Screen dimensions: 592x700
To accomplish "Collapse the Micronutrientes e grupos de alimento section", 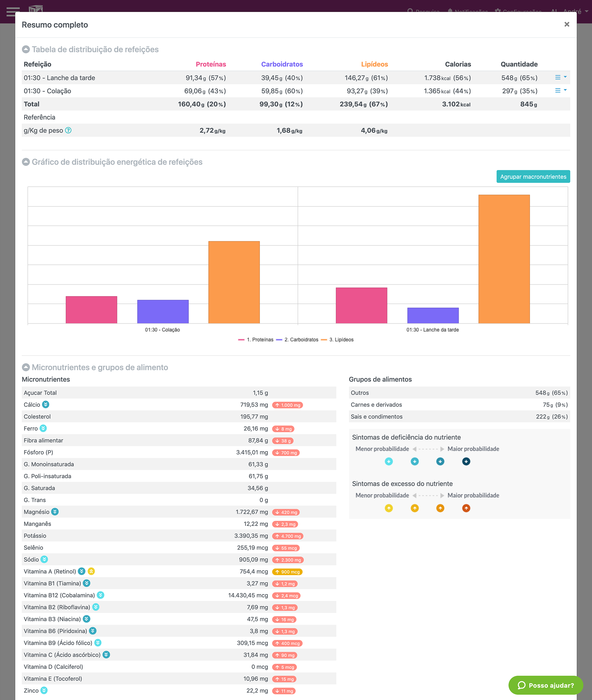I will (26, 367).
